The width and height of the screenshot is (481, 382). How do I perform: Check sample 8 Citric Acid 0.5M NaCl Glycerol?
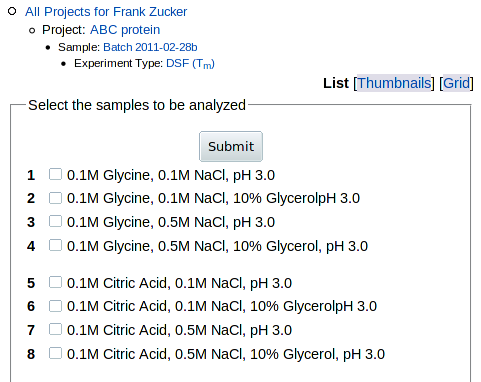(x=55, y=353)
